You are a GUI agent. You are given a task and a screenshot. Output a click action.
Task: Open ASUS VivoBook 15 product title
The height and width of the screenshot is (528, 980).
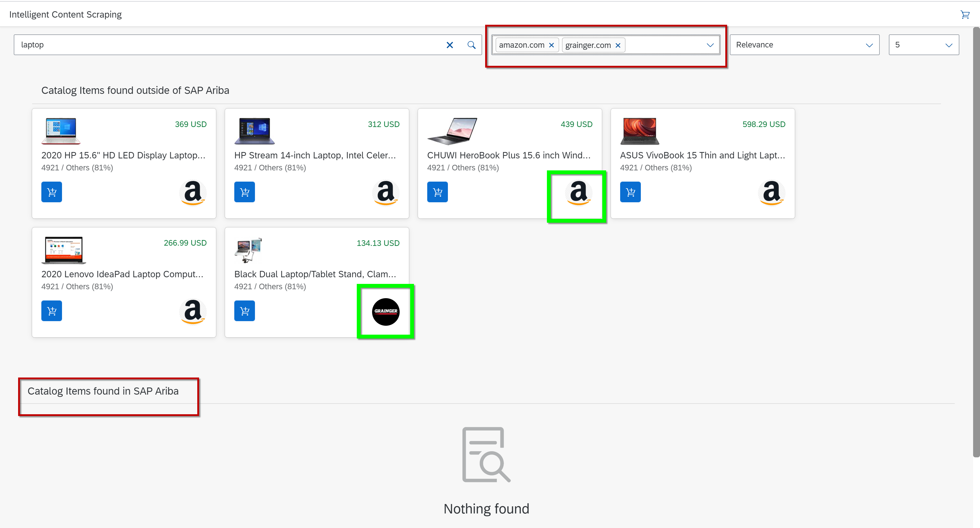click(702, 155)
